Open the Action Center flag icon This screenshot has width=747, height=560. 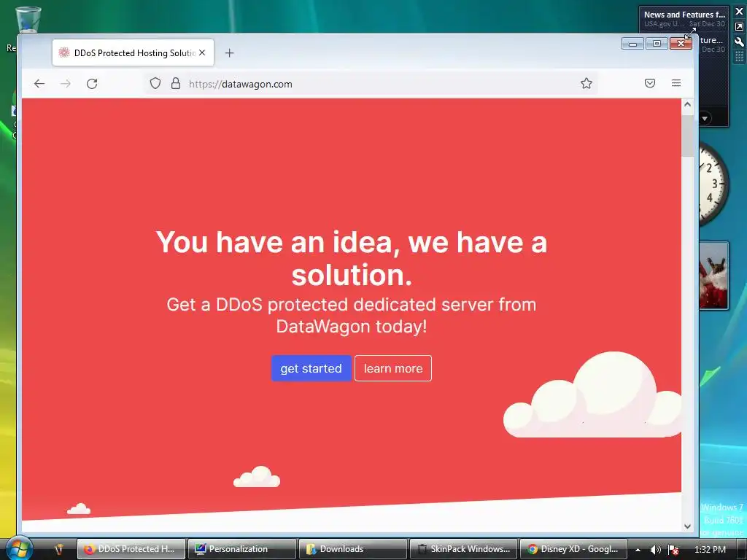pos(673,550)
